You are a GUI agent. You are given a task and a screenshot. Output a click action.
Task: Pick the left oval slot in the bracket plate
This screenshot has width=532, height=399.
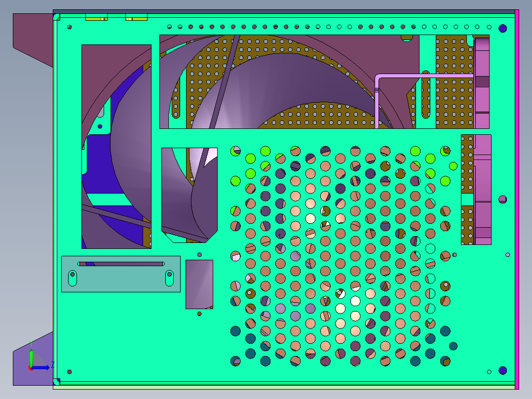tap(73, 279)
